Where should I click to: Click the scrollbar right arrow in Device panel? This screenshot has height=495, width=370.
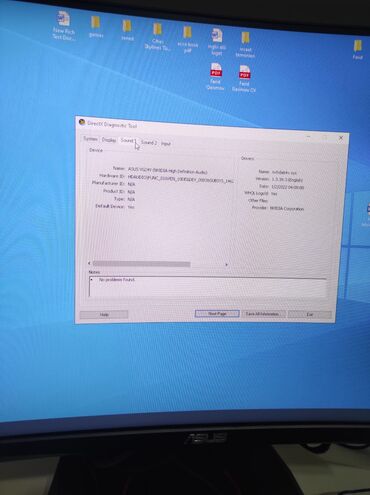pos(226,265)
